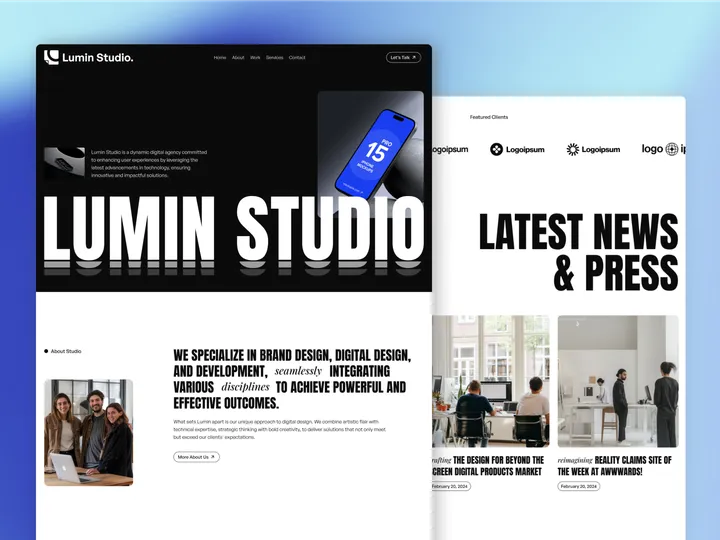Go to the About nav link
Image resolution: width=720 pixels, height=540 pixels.
point(238,57)
